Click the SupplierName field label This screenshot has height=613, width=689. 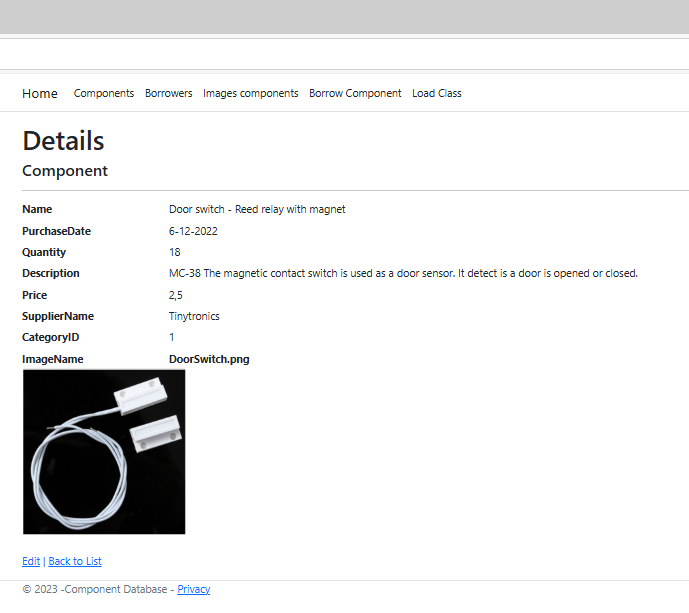[58, 316]
